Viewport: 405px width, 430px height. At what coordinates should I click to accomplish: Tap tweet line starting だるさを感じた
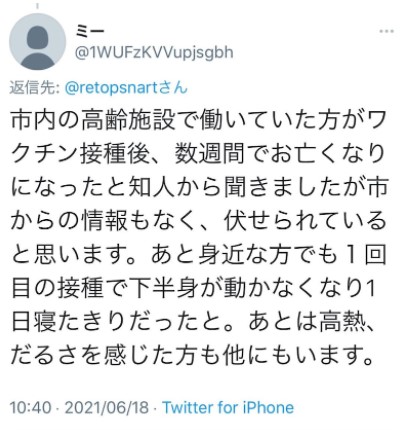click(192, 355)
